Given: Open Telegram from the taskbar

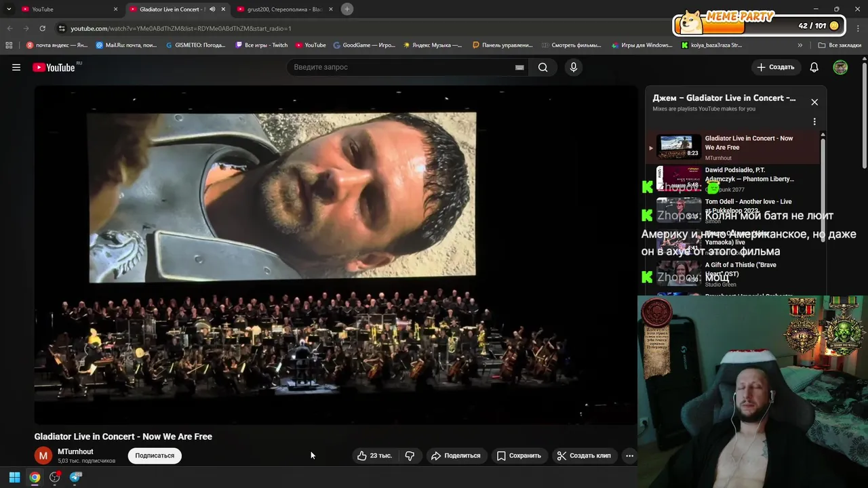Looking at the screenshot, I should (x=75, y=477).
